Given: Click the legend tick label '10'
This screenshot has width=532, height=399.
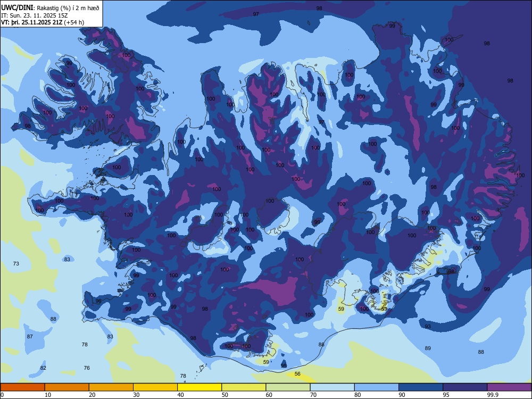Looking at the screenshot, I should [x=48, y=395].
